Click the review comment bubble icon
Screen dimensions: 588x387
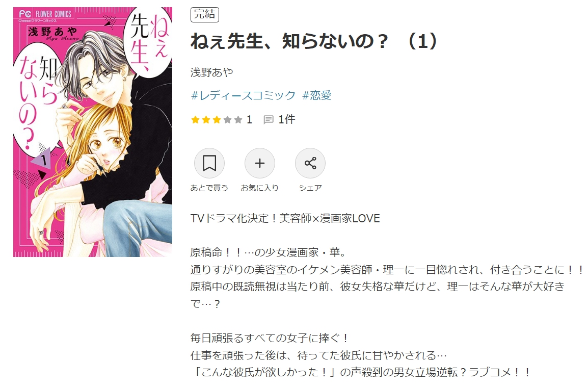coord(269,120)
